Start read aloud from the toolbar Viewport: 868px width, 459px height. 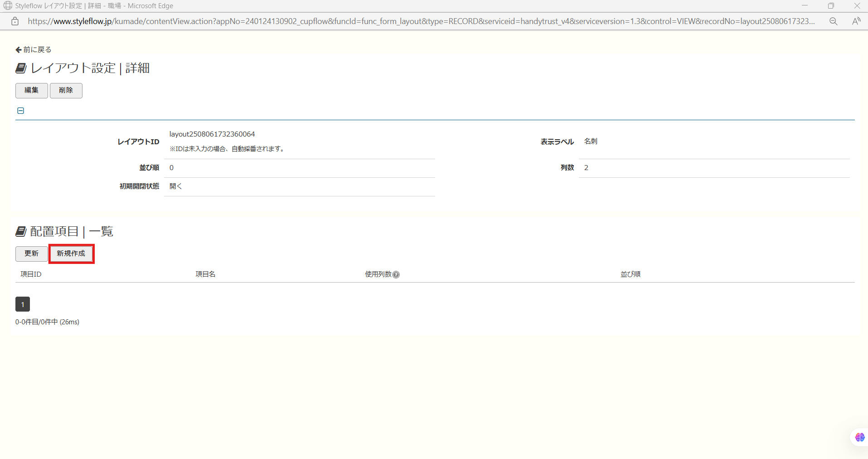coord(857,21)
